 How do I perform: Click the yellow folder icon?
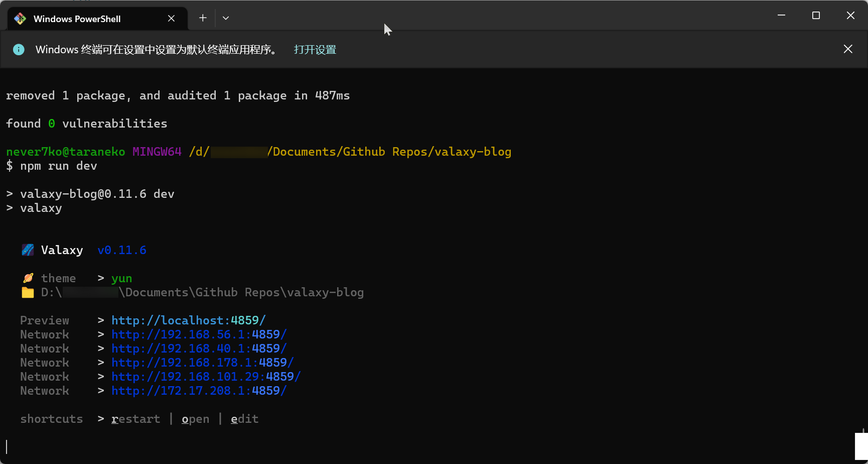click(x=28, y=292)
